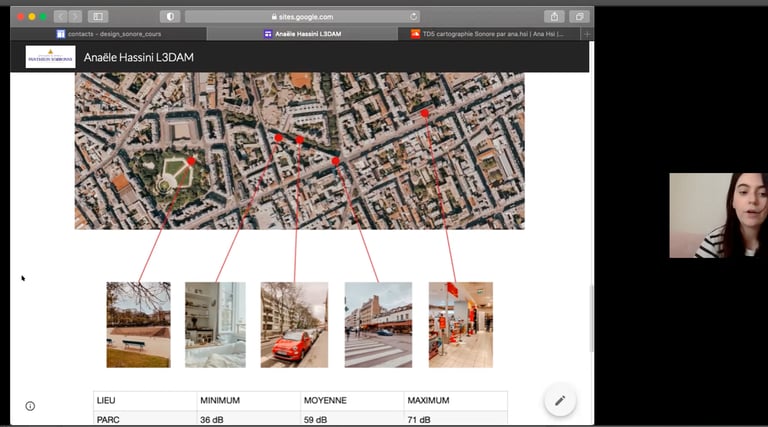Open the Share button in Safari toolbar
768x427 pixels.
pos(554,17)
